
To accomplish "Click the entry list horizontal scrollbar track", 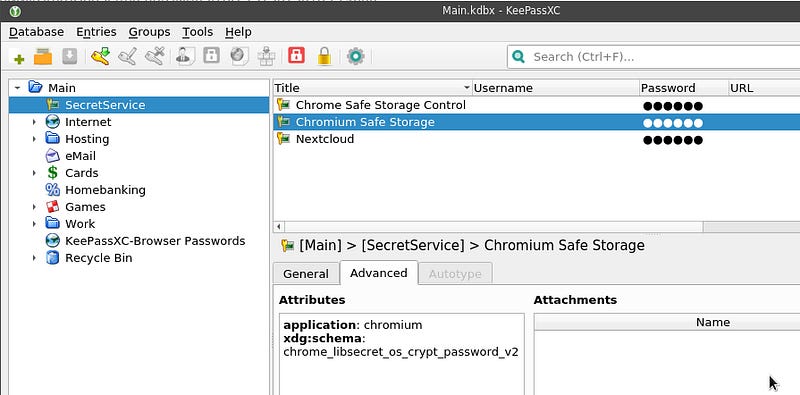I will point(751,227).
